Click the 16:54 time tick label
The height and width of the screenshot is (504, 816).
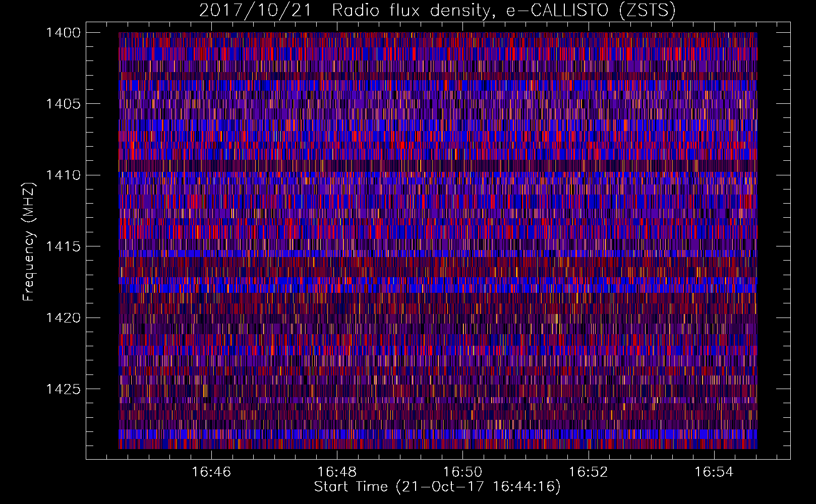tap(714, 472)
